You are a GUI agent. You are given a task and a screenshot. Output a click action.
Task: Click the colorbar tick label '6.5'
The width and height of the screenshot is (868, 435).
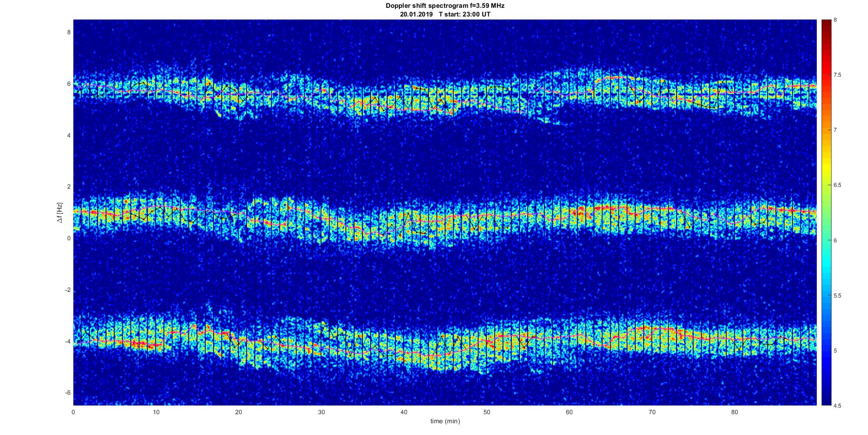click(x=837, y=185)
